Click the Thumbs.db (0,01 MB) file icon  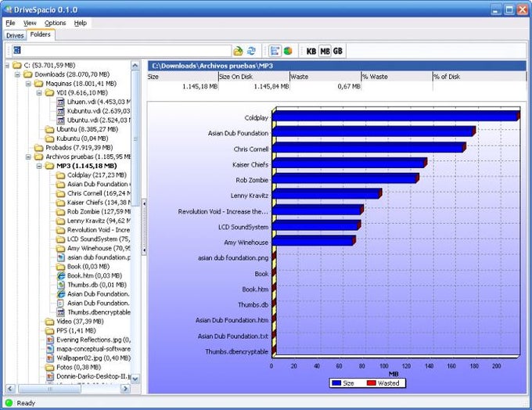tap(61, 285)
